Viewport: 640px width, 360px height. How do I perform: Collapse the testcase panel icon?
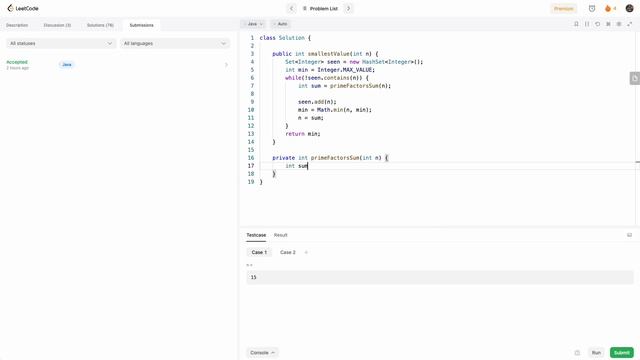point(629,235)
